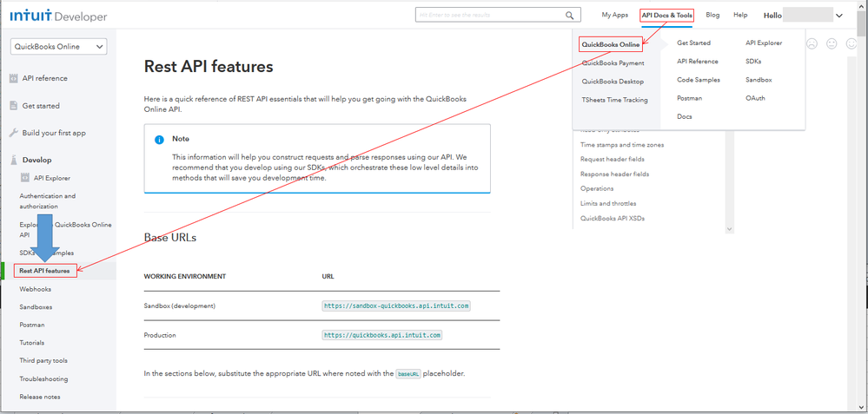Screen dimensions: 868x414
Task: Open Troubleshooting in the sidebar
Action: click(43, 379)
